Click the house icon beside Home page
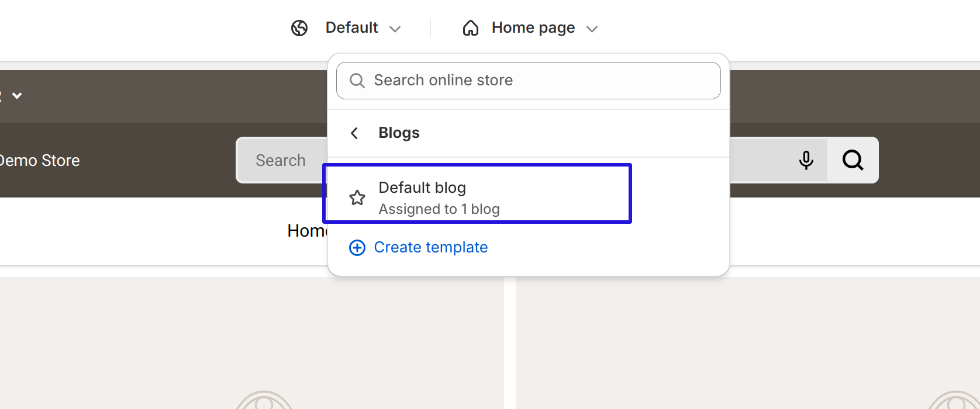Screen dimensions: 980x409 click(471, 28)
